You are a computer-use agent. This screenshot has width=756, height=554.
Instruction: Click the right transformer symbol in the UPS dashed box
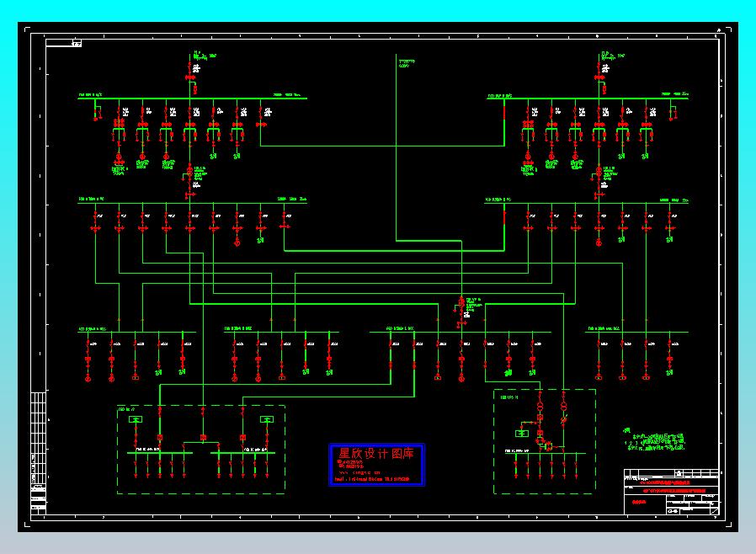(563, 406)
